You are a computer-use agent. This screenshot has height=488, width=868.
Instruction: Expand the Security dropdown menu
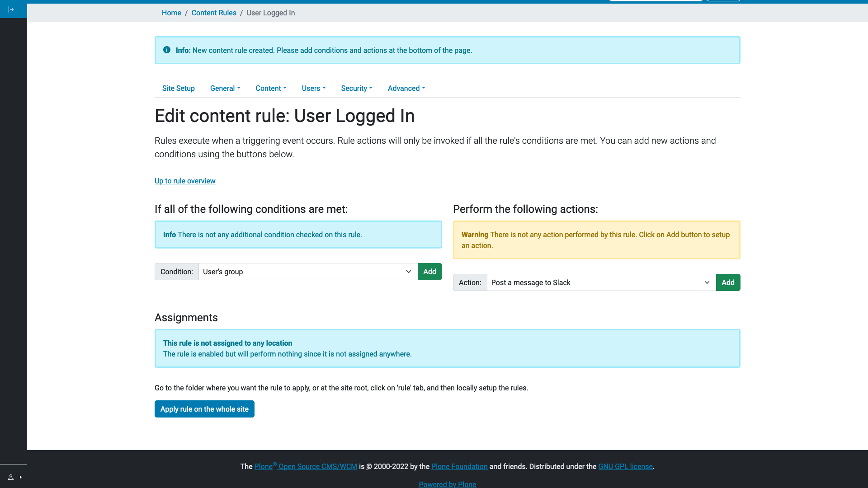357,88
